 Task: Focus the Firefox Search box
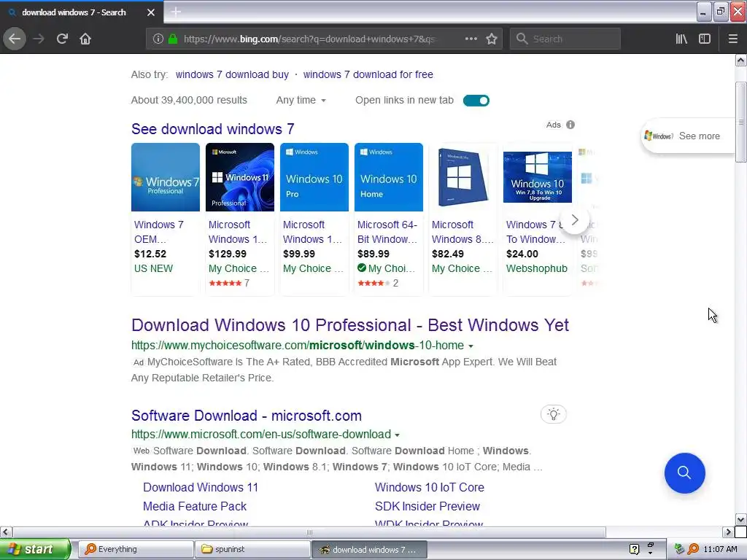click(565, 39)
